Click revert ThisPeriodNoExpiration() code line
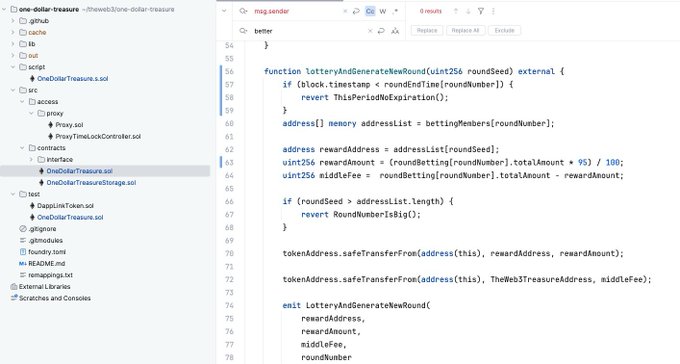 pyautogui.click(x=375, y=97)
